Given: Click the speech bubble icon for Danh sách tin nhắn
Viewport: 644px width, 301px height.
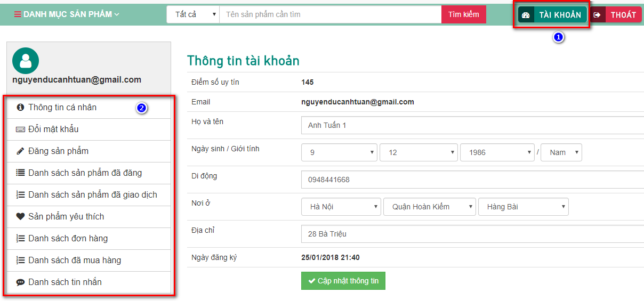Looking at the screenshot, I should 21,282.
